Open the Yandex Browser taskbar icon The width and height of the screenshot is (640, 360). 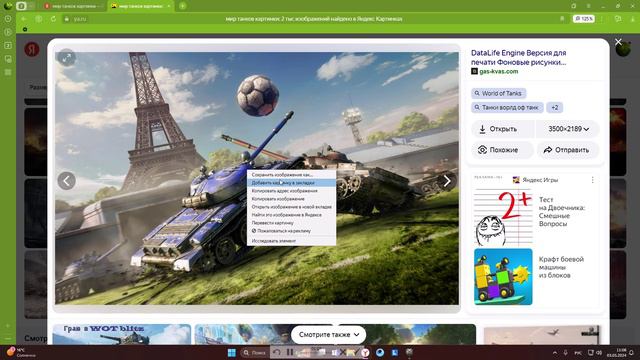pos(365,352)
